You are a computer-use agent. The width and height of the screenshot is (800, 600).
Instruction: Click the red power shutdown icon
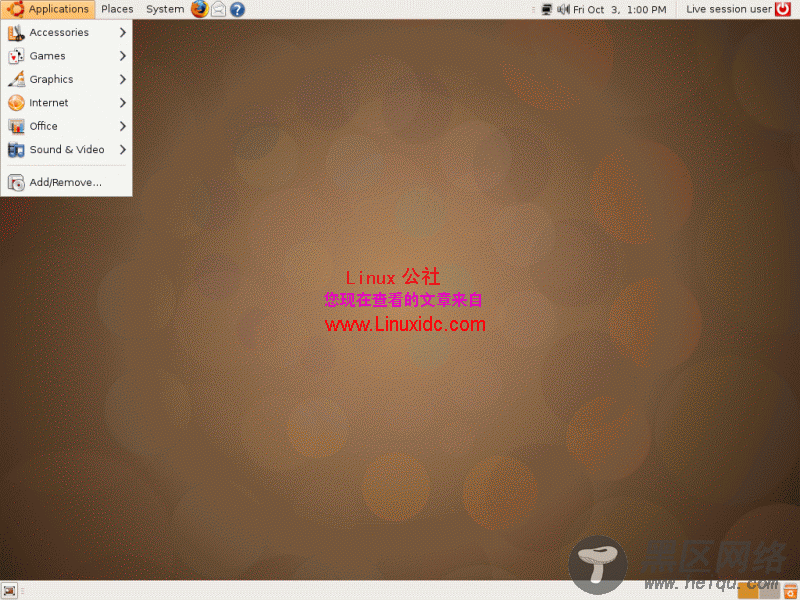[783, 9]
